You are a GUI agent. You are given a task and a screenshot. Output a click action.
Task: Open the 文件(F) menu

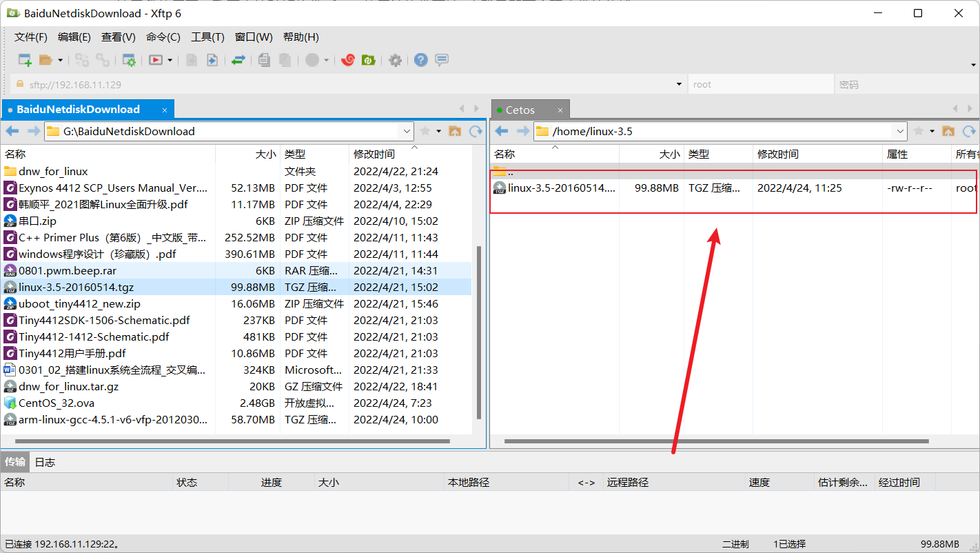(x=31, y=37)
